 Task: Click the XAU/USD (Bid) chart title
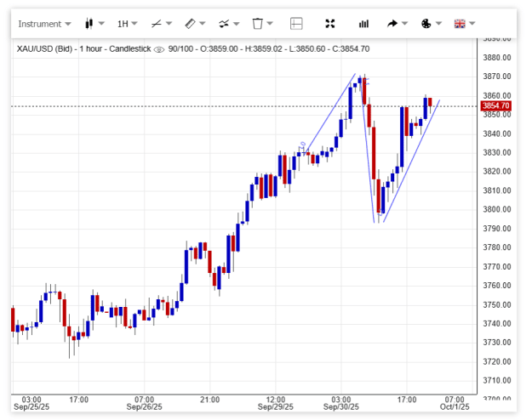44,48
